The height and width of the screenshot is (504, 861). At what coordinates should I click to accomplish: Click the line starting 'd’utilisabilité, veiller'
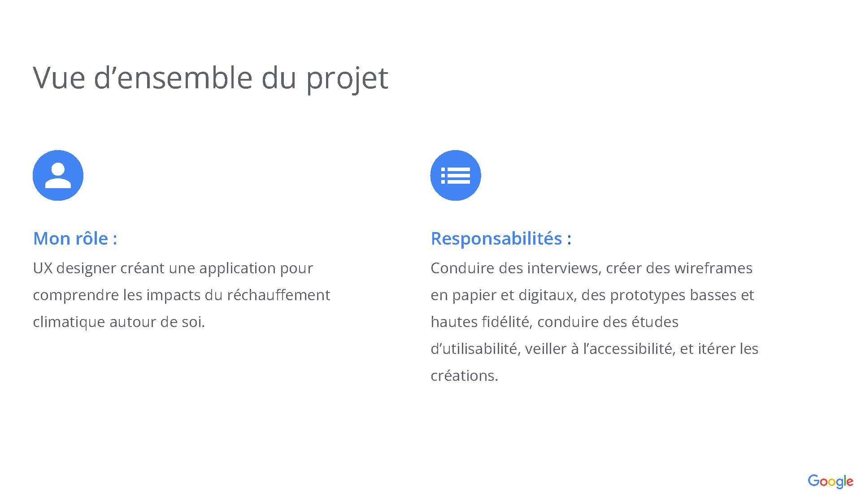pyautogui.click(x=594, y=349)
